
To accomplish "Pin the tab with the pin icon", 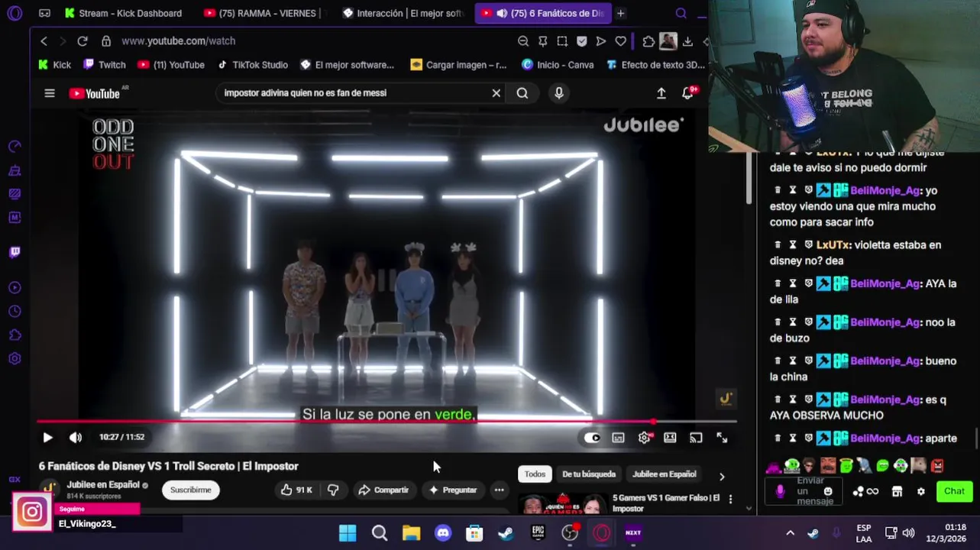I will click(542, 41).
